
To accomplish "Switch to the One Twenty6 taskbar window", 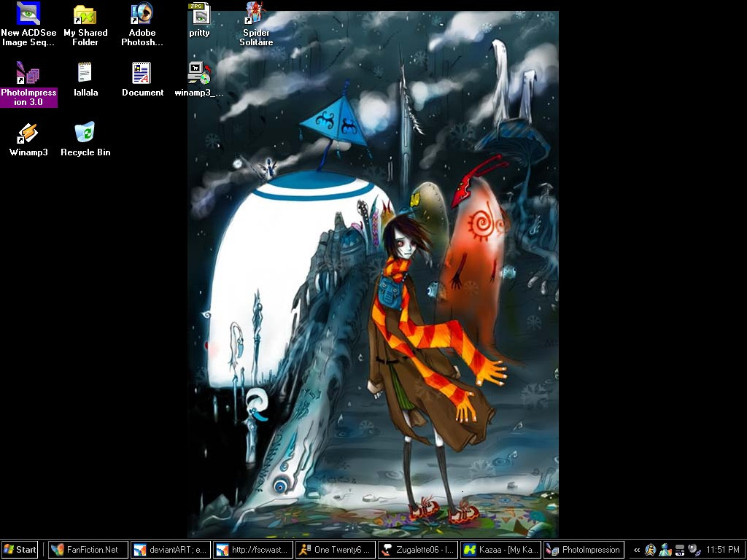I will point(336,550).
